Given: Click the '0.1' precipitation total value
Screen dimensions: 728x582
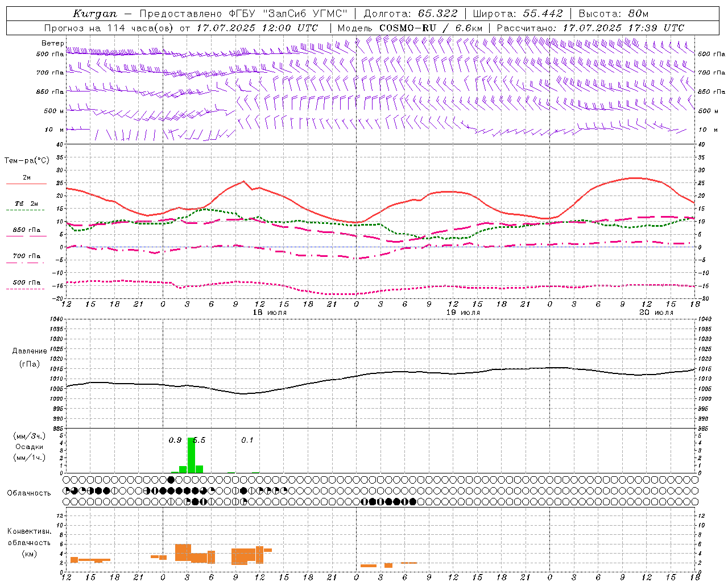Looking at the screenshot, I should click(x=247, y=440).
